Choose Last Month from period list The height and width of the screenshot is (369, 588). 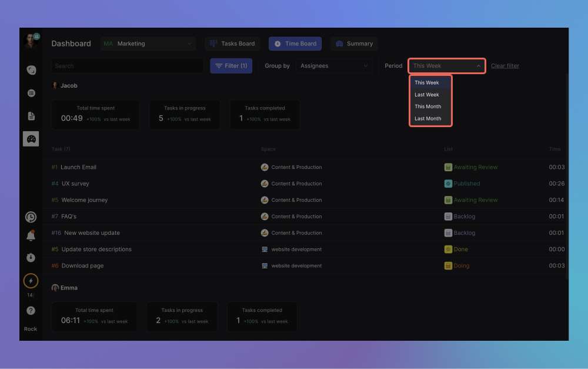pos(427,119)
